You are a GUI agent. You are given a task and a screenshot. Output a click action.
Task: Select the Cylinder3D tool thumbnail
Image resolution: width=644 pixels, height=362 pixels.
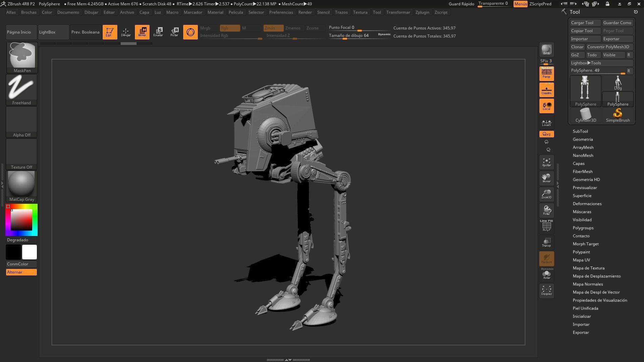coord(586,116)
